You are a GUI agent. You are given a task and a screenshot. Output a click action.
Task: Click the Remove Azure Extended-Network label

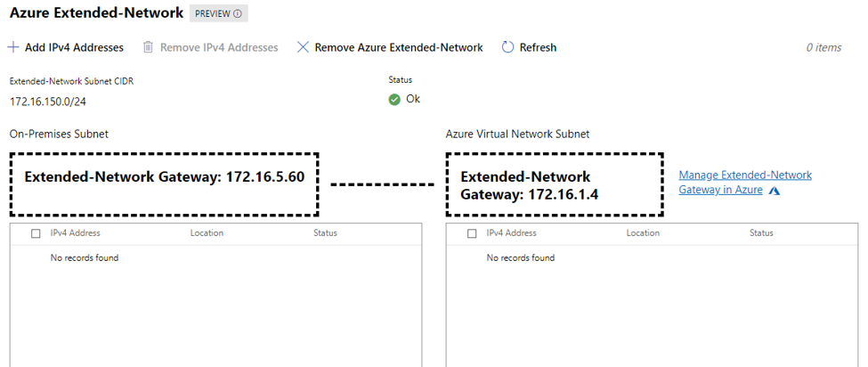point(399,47)
